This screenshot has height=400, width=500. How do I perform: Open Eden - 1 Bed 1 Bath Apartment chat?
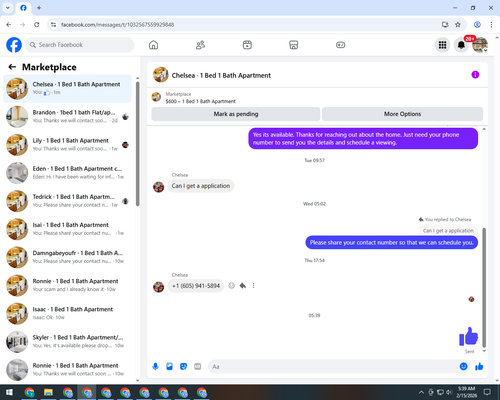tap(67, 173)
